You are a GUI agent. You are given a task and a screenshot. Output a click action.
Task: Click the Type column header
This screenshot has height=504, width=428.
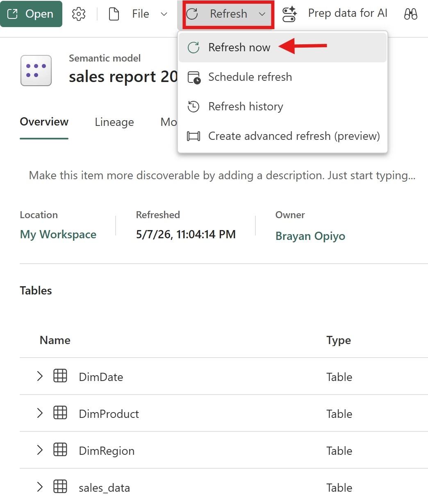tap(339, 340)
